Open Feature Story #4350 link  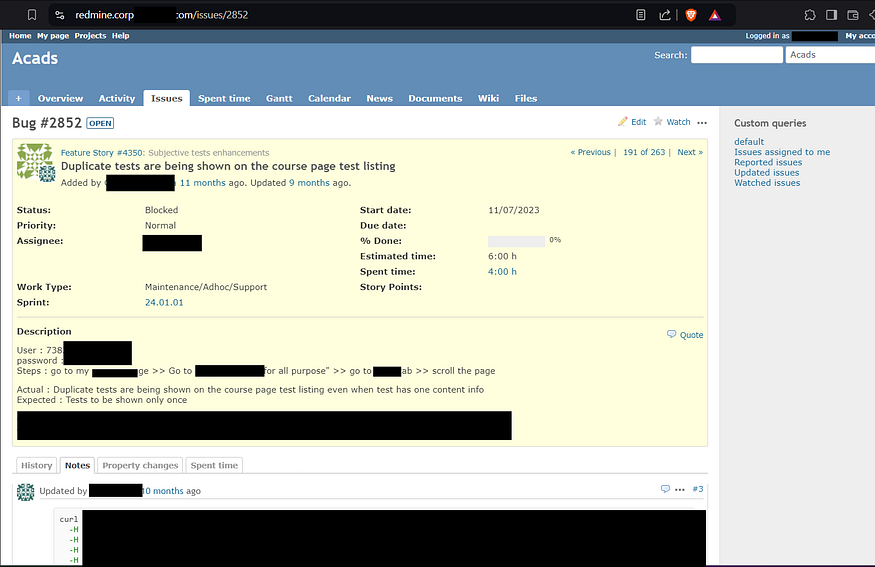point(102,152)
